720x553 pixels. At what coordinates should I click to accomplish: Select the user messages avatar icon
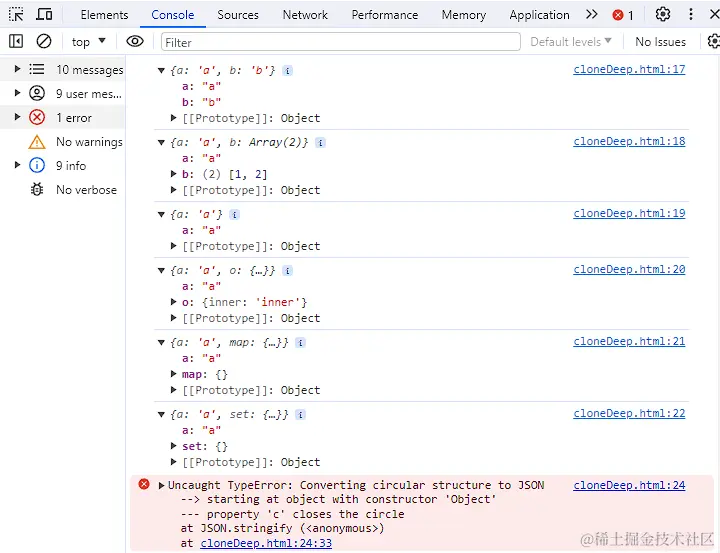point(37,93)
